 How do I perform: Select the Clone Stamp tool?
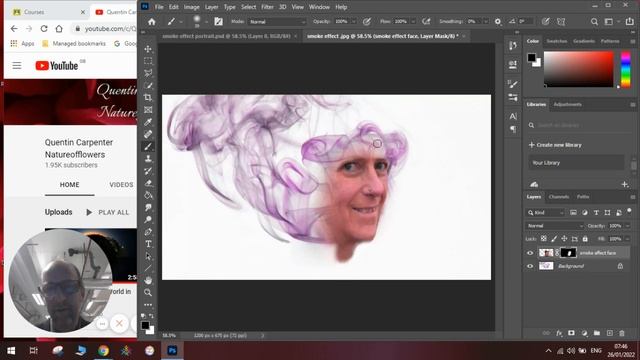tap(148, 159)
